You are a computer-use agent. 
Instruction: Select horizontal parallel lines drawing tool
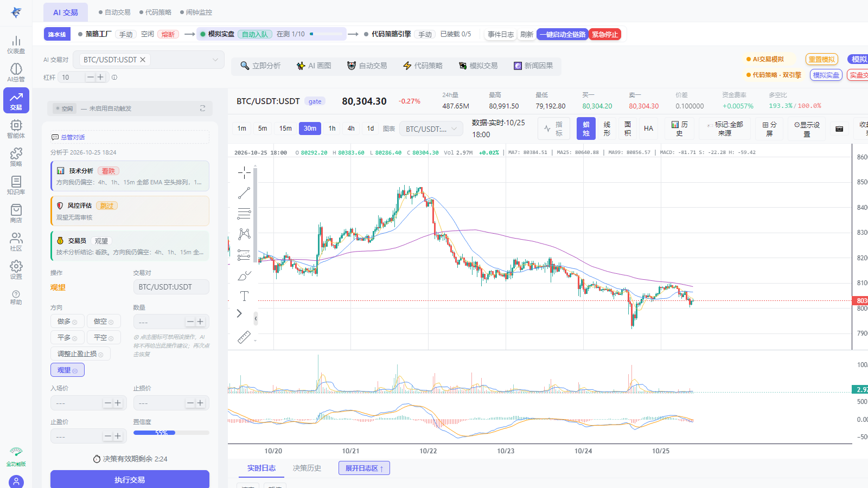click(244, 214)
